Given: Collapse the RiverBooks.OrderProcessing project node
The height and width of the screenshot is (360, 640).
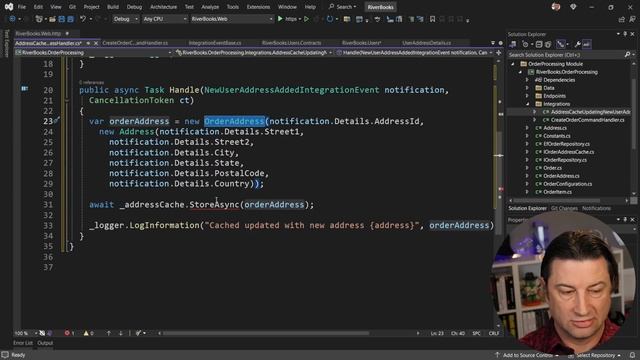Looking at the screenshot, I should [520, 72].
